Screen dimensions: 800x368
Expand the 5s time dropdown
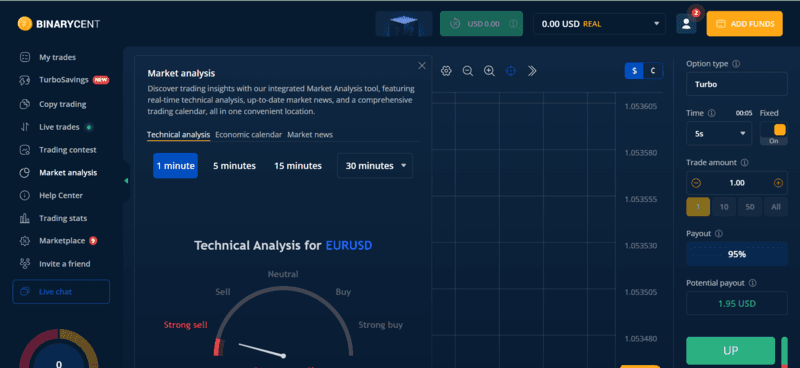click(x=719, y=134)
